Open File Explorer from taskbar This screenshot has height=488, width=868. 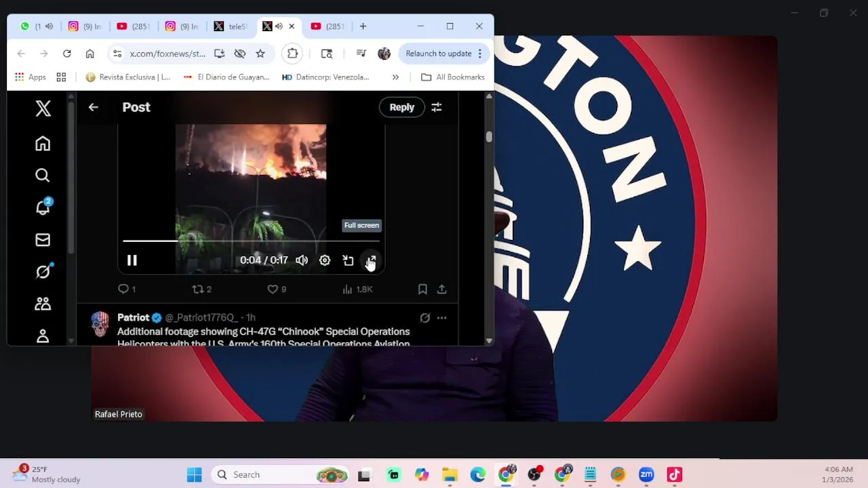450,474
